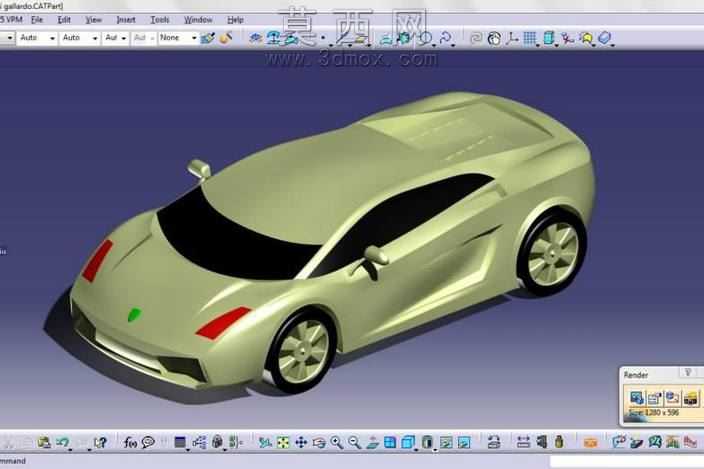Toggle the Swap Visible Space icon
The image size is (704, 469).
coord(464,443)
